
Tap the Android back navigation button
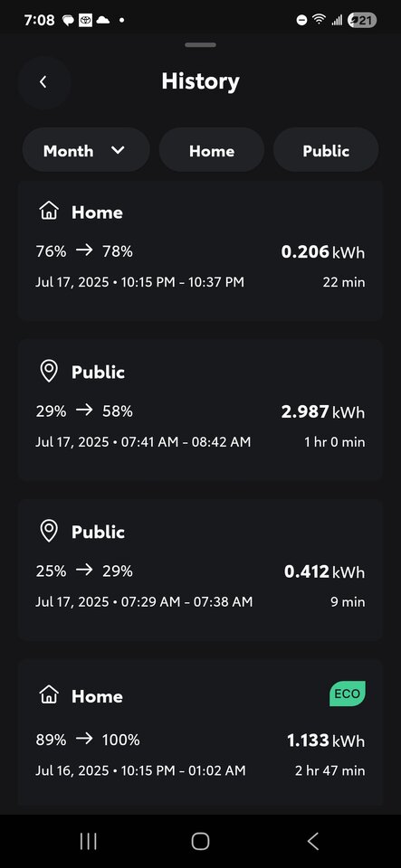tap(313, 842)
